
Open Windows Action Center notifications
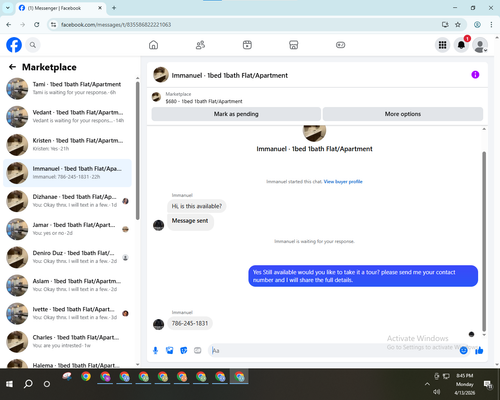pyautogui.click(x=488, y=384)
